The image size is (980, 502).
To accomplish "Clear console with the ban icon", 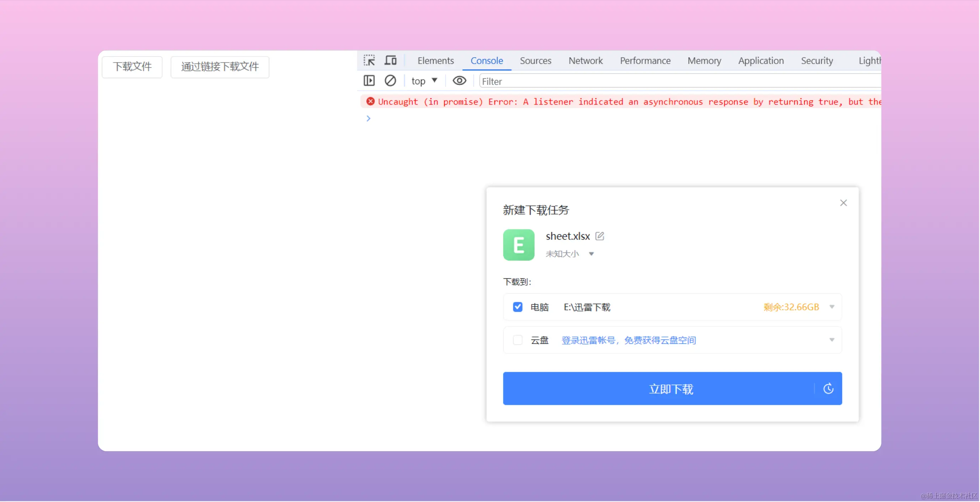I will pos(390,81).
